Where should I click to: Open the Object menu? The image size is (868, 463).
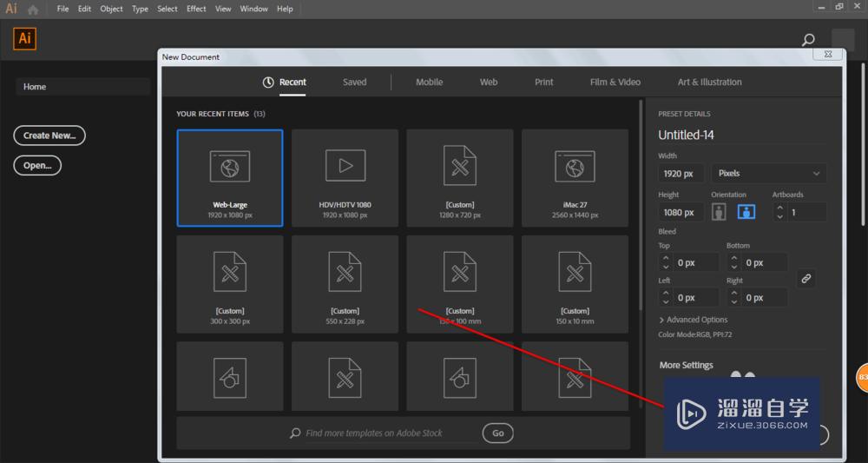point(111,9)
